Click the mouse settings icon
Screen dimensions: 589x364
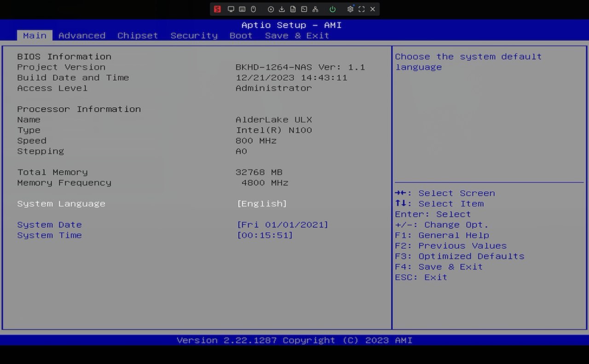click(x=253, y=9)
